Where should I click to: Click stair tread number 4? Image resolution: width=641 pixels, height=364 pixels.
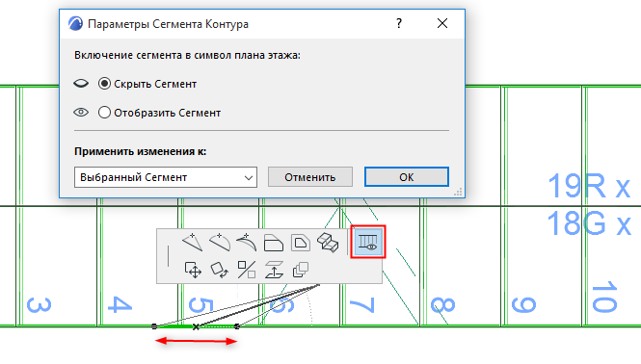(x=120, y=305)
